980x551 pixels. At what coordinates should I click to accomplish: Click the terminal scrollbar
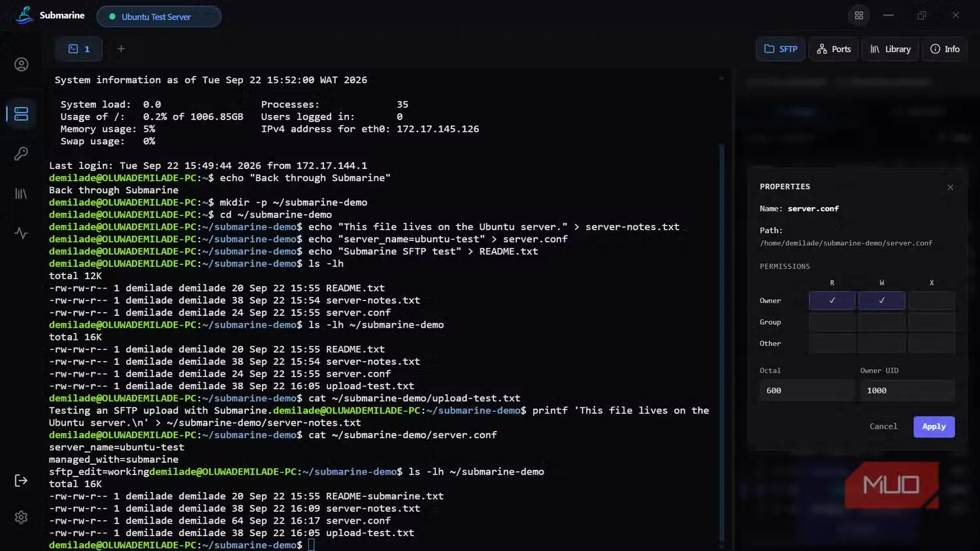coord(722,343)
